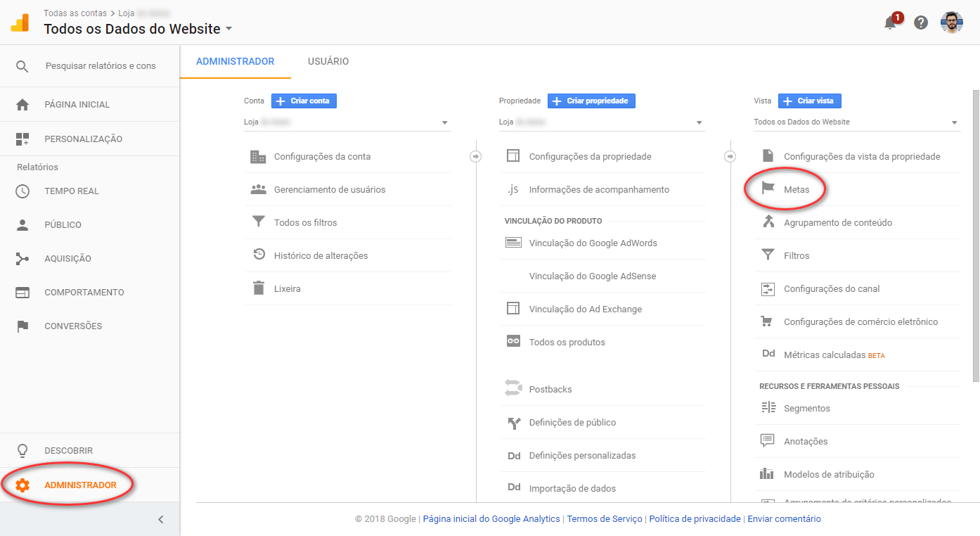Collapse the sidebar with the chevron
The height and width of the screenshot is (536, 980).
[x=160, y=518]
